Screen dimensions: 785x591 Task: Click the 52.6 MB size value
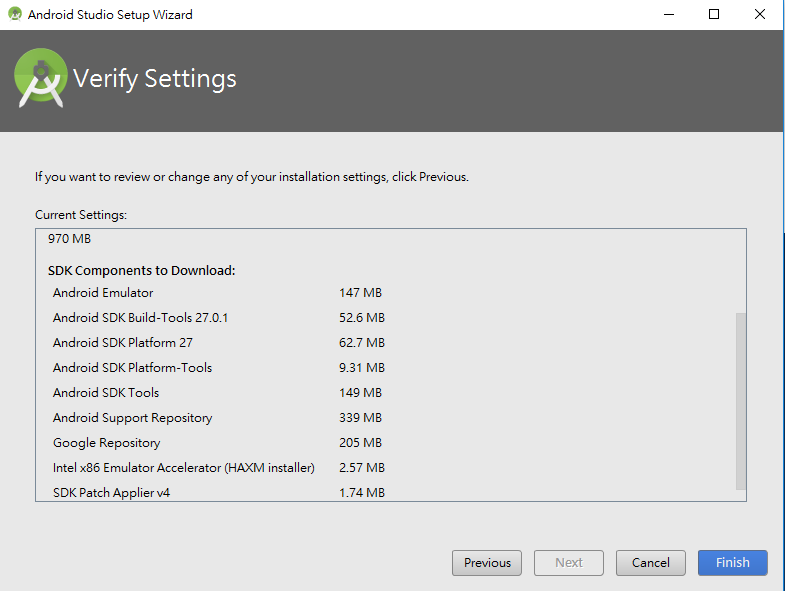[362, 318]
